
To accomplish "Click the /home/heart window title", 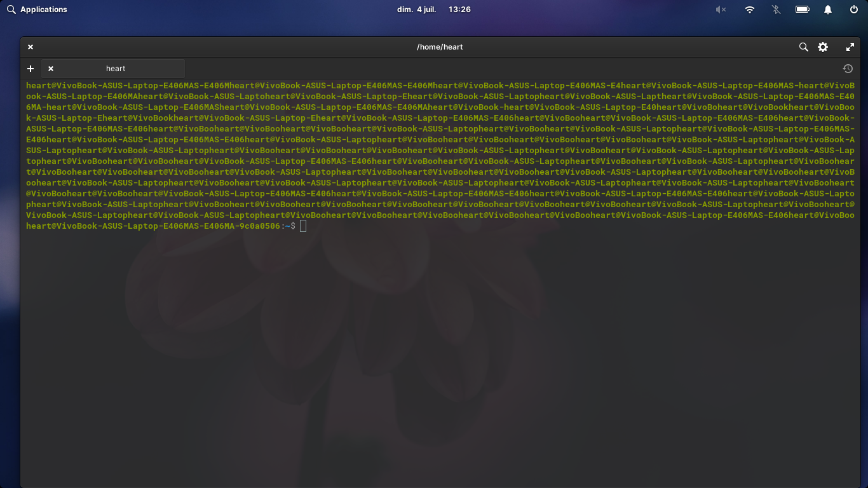I will [x=440, y=47].
